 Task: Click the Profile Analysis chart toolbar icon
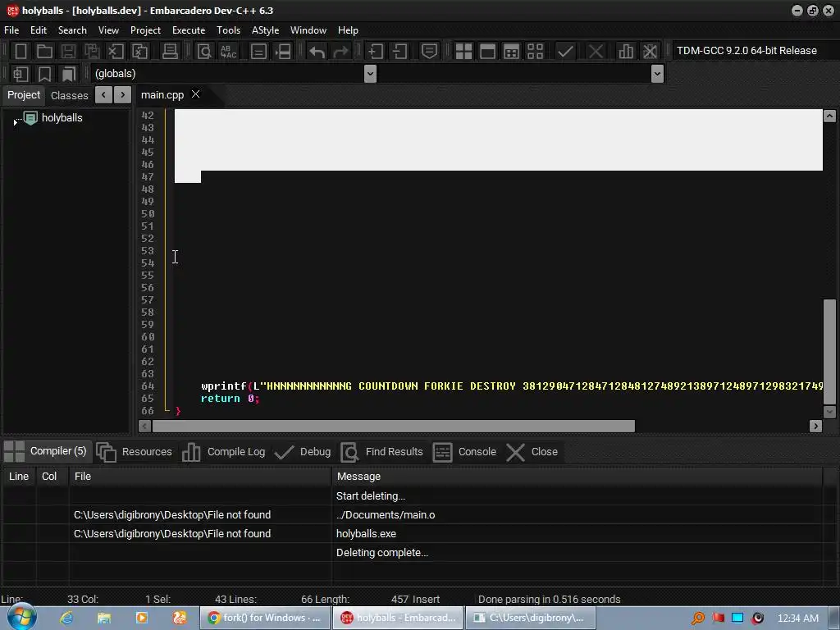(626, 52)
